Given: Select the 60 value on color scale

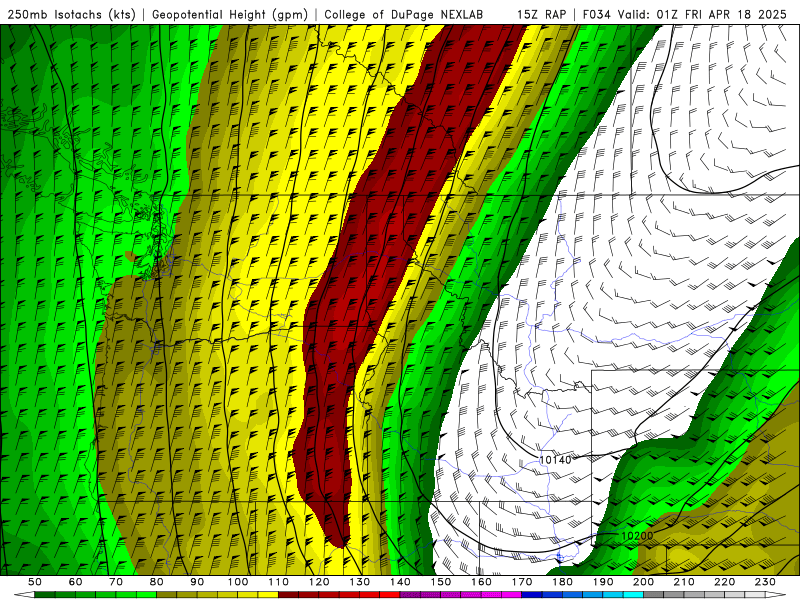Looking at the screenshot, I should (x=75, y=582).
